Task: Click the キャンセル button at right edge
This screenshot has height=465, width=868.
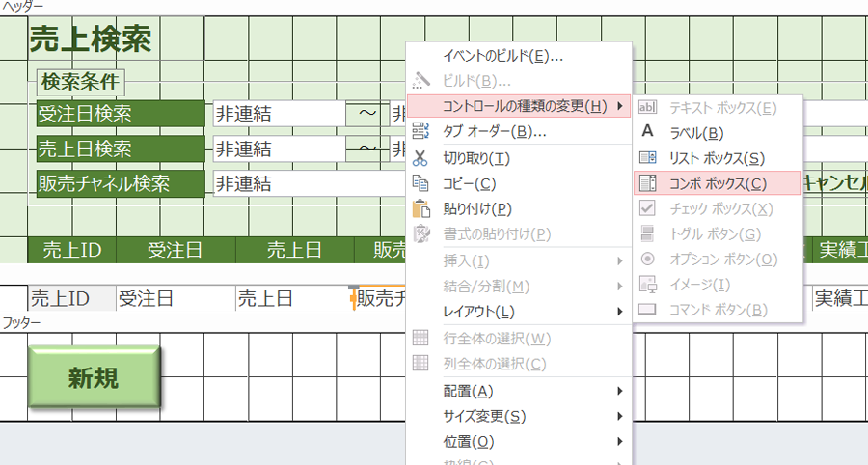Action: 833,183
